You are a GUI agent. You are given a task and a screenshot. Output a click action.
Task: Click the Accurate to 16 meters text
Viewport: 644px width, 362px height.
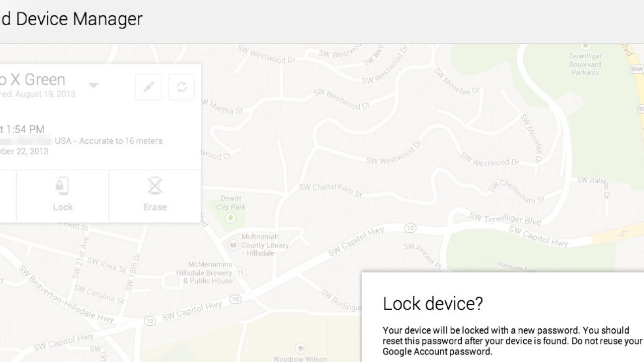[x=121, y=141]
